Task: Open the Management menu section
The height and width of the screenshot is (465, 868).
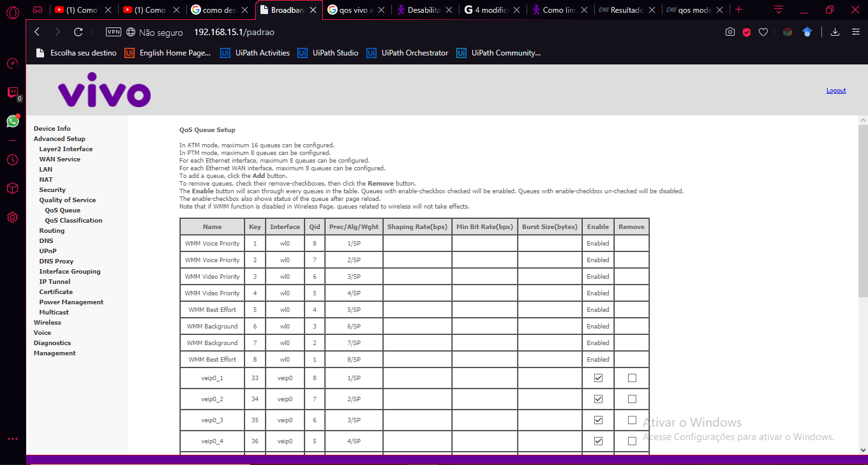Action: (x=55, y=353)
